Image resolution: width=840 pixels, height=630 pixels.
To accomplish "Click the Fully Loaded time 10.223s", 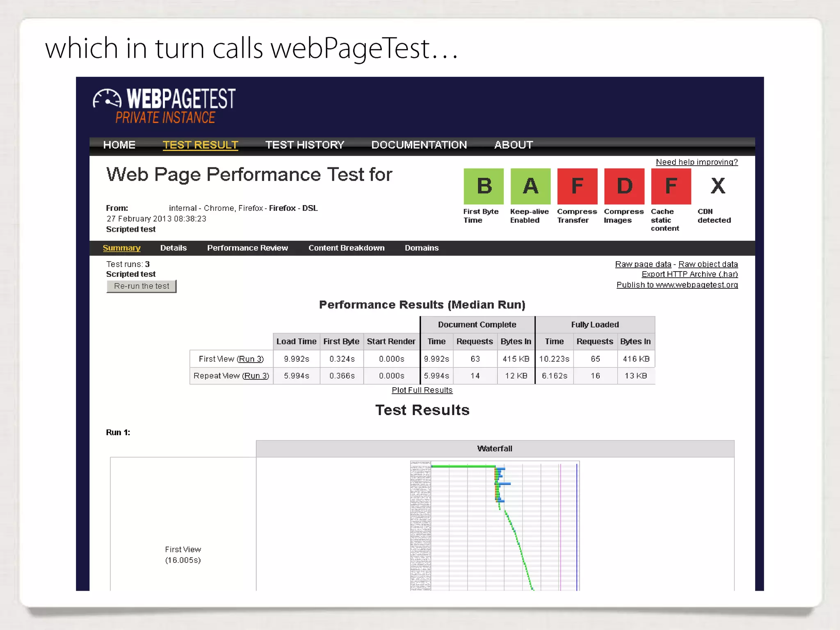I will pyautogui.click(x=554, y=359).
